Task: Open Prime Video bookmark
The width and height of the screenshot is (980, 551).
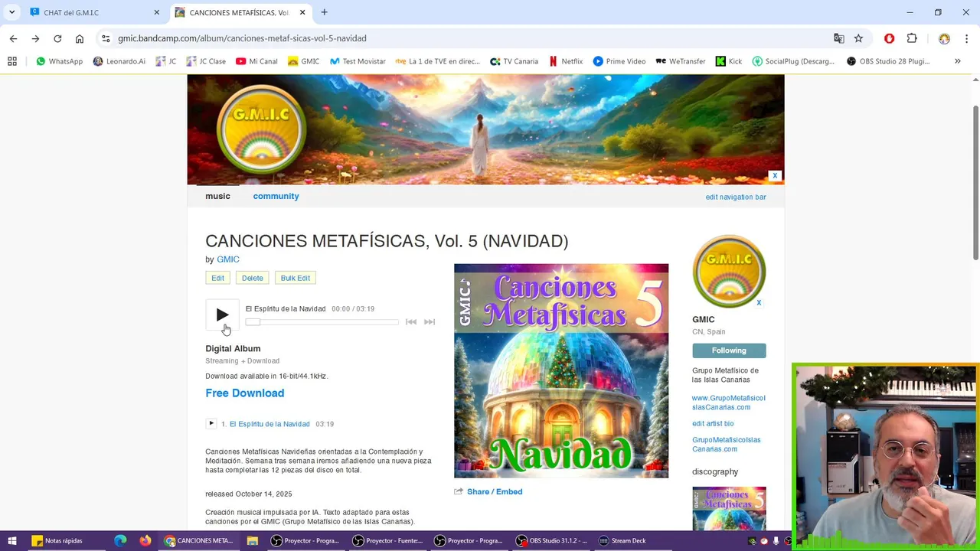Action: (x=619, y=61)
